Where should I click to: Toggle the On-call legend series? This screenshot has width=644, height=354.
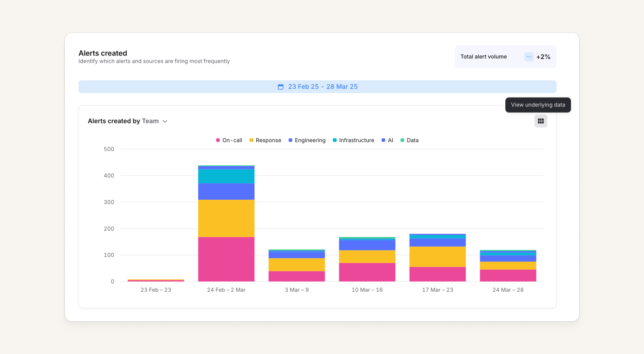(229, 140)
